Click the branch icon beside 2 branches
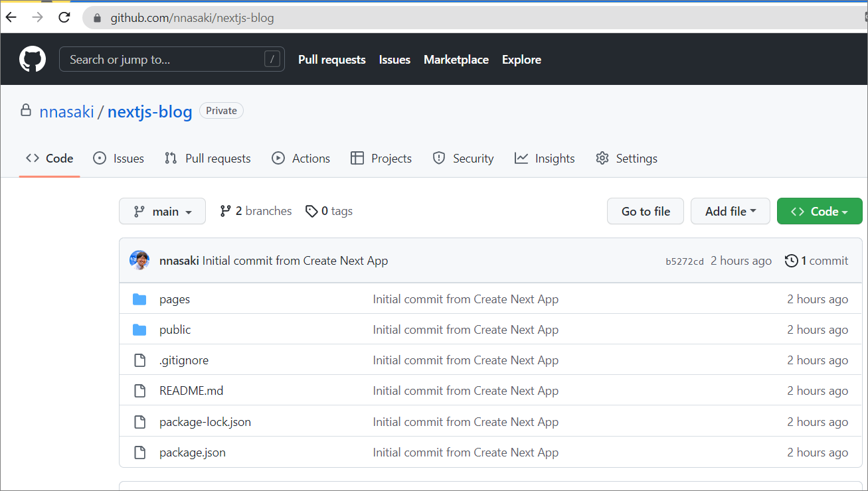 [x=226, y=211]
